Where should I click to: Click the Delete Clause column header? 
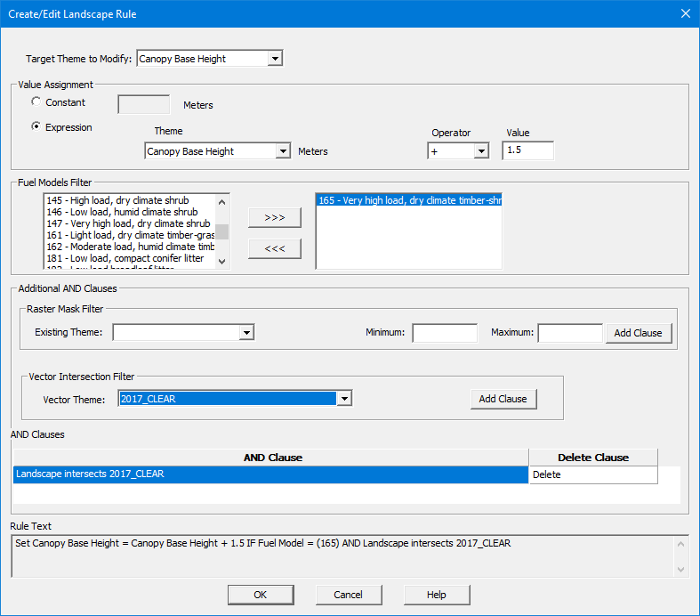coord(593,458)
